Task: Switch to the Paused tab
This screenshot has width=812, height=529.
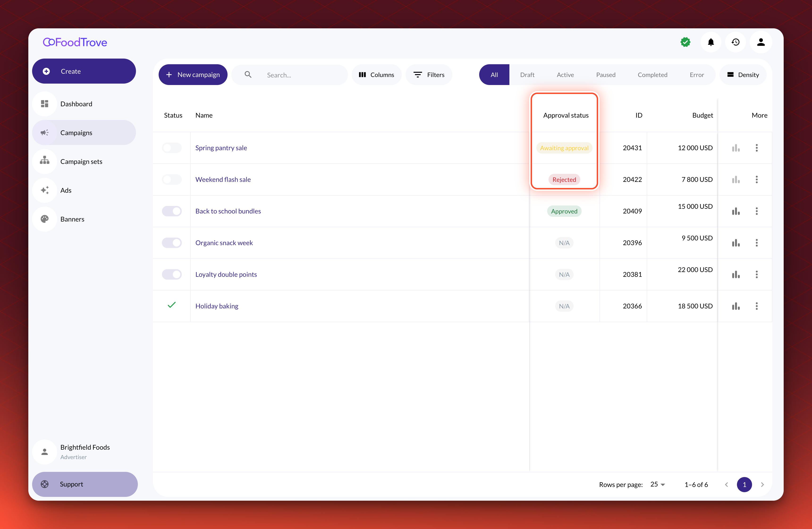Action: (x=606, y=75)
